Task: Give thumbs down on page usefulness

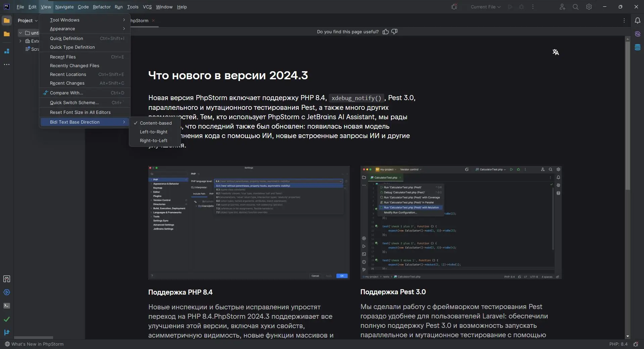Action: click(x=394, y=31)
